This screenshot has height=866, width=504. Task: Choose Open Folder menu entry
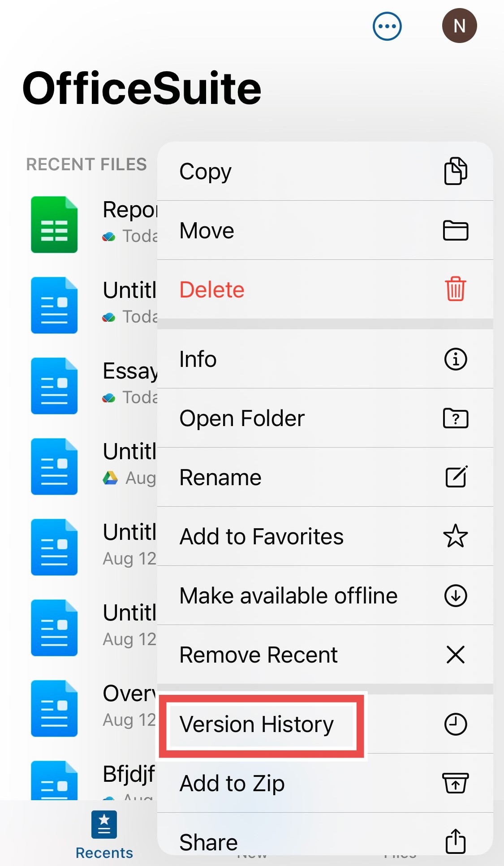coord(325,418)
